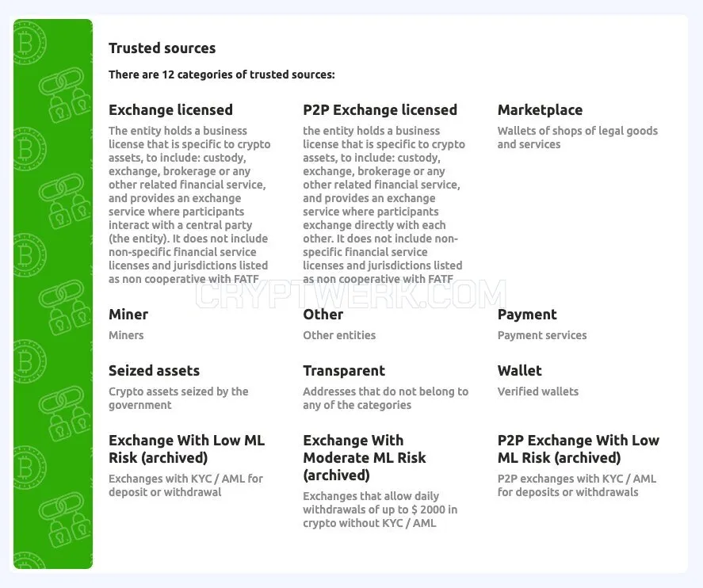
Task: Select Exchange With Moderate ML Risk heading
Action: pos(365,457)
